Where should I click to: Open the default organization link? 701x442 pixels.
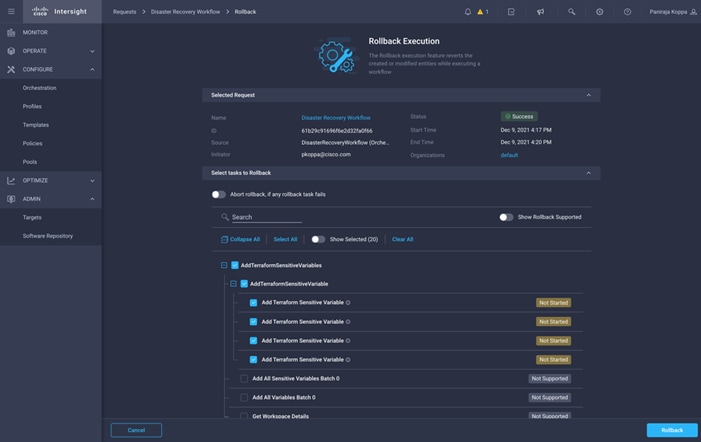(x=509, y=155)
